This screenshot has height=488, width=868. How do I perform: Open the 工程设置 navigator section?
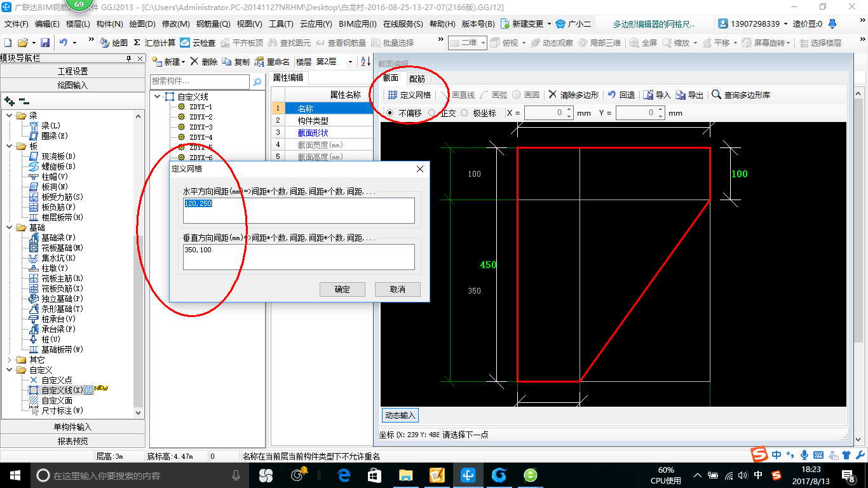point(72,71)
